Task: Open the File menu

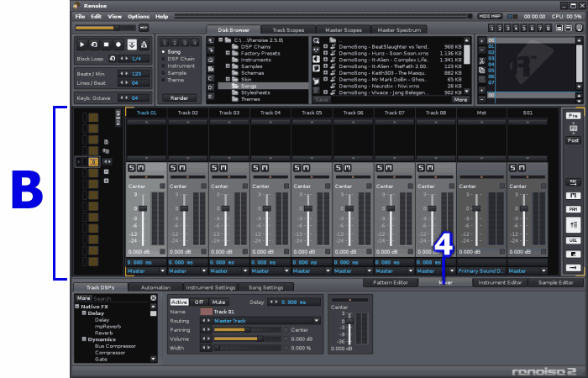Action: [80, 17]
